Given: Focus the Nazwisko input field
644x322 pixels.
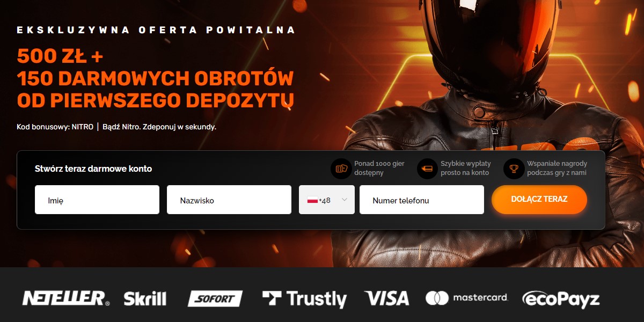Looking at the screenshot, I should point(229,200).
